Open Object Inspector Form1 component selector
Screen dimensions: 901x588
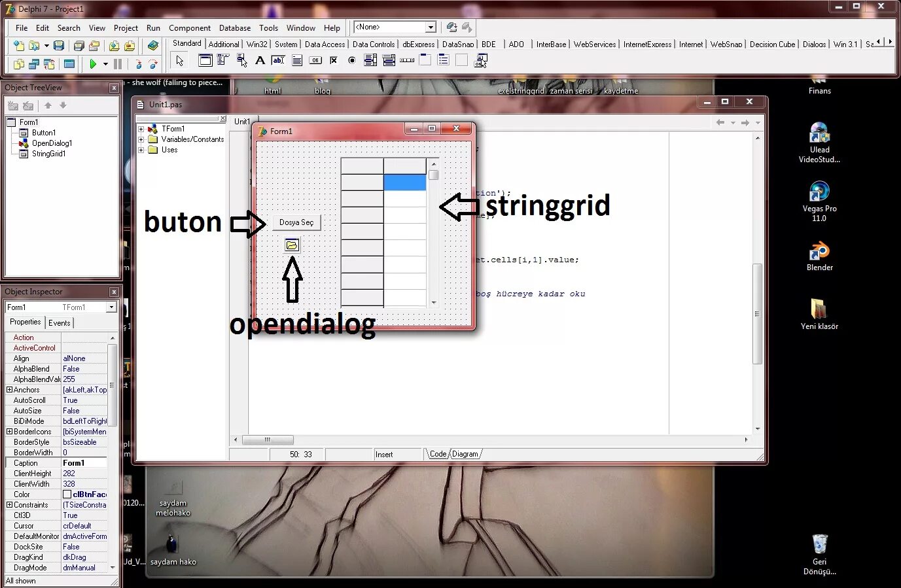coord(111,307)
